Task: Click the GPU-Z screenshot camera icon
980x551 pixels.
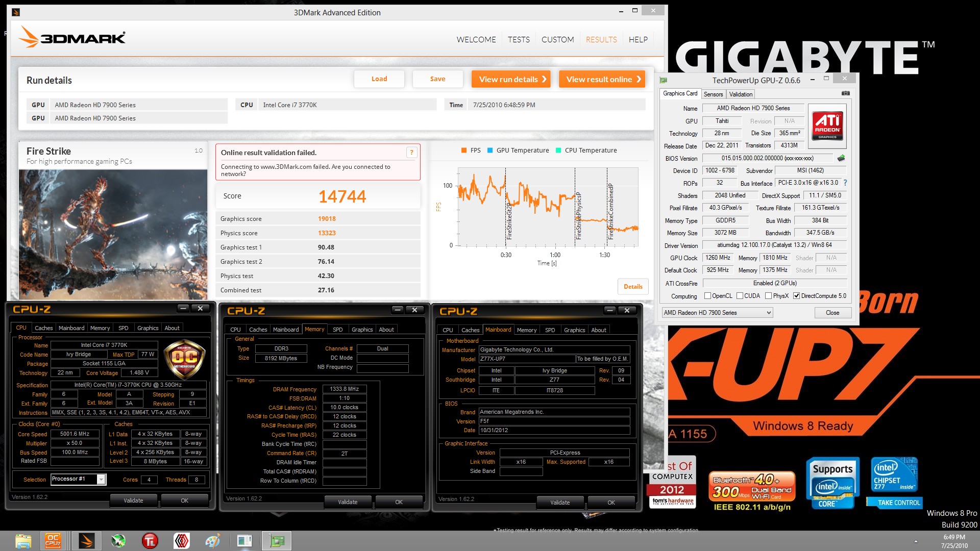Action: tap(846, 93)
